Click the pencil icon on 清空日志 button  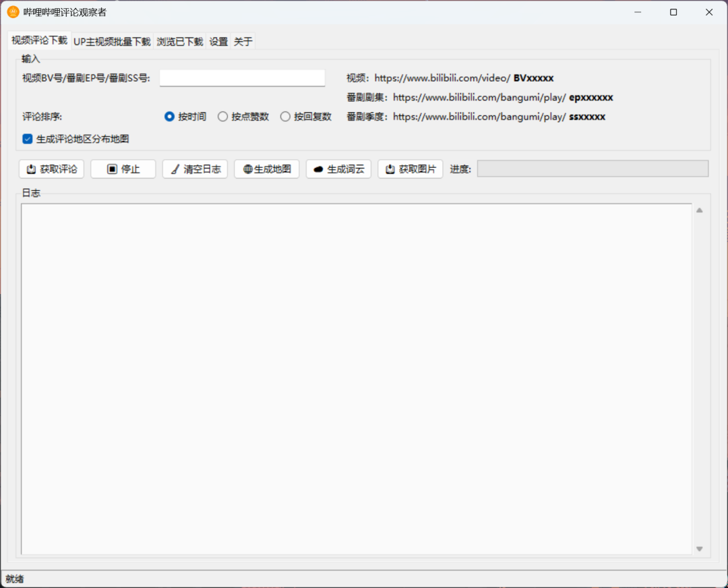[x=177, y=169]
